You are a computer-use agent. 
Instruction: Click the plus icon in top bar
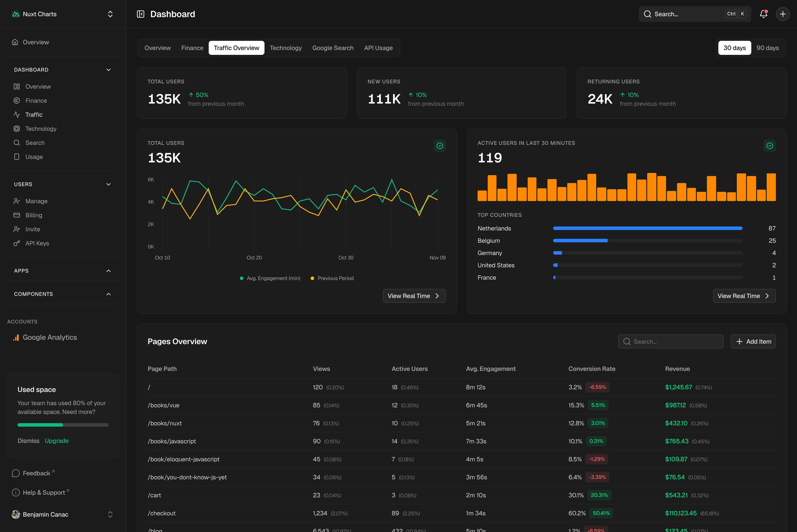click(x=783, y=14)
